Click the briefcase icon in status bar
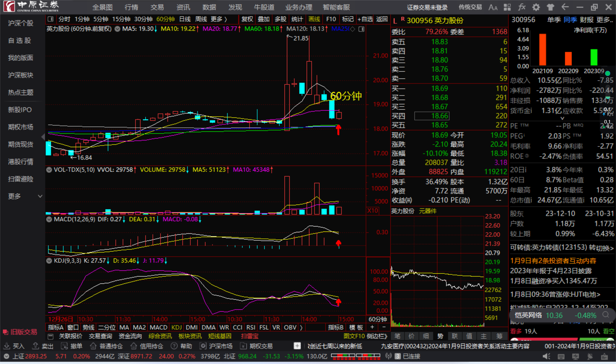Screen dimensions: 616x364 coord(604,356)
